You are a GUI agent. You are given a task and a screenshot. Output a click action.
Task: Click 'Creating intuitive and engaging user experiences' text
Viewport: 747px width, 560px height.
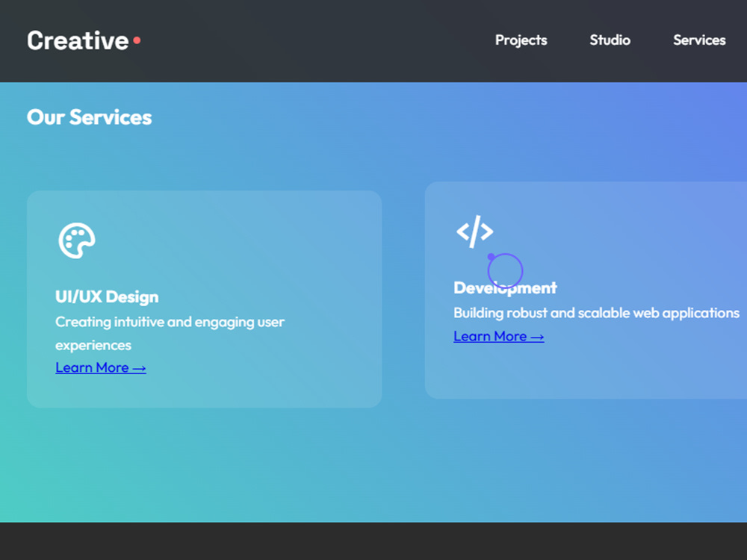point(170,333)
